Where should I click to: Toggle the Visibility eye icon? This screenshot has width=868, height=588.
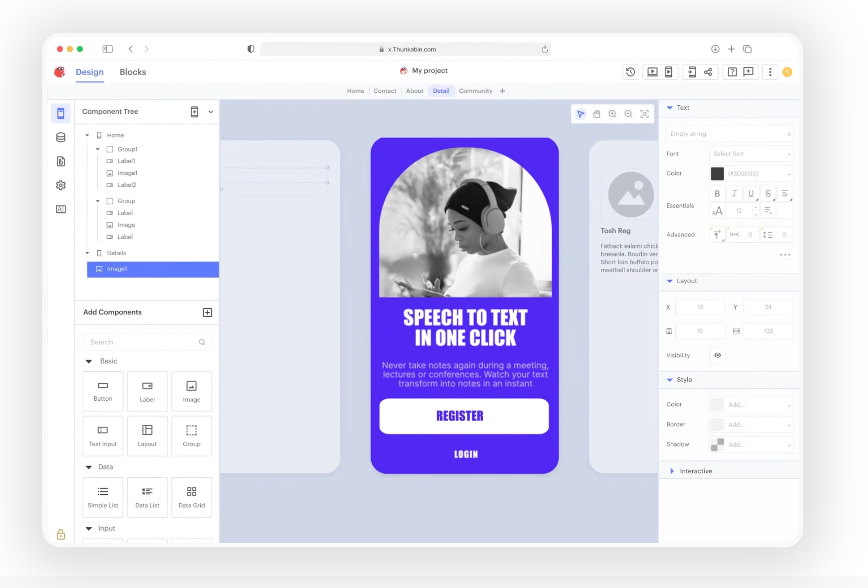pos(717,355)
